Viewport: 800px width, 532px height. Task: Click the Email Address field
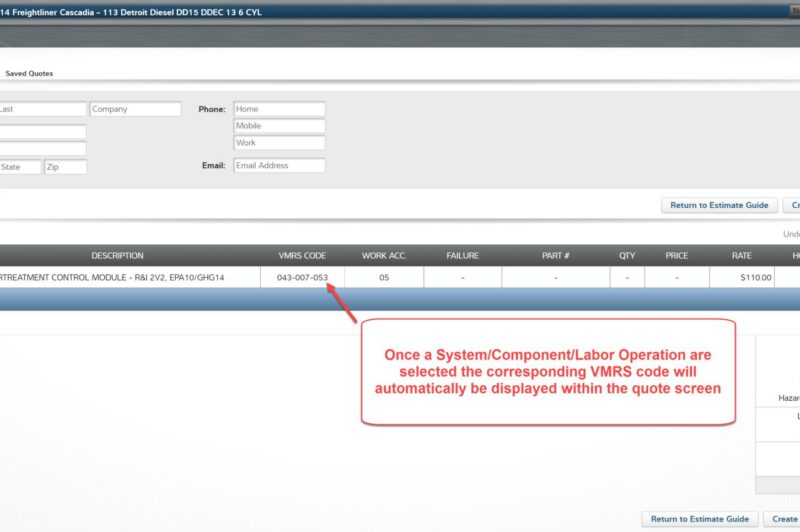coord(279,166)
